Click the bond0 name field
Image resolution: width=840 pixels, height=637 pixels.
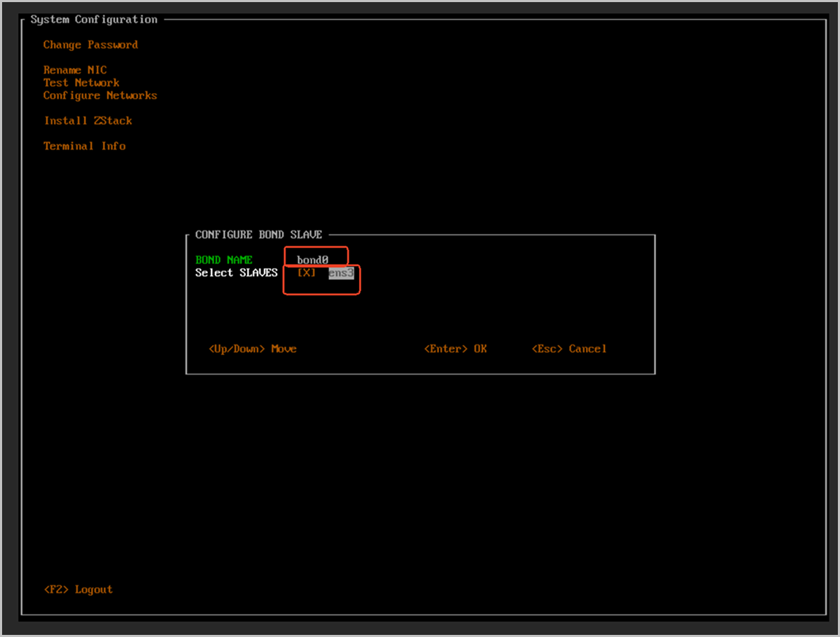[313, 260]
